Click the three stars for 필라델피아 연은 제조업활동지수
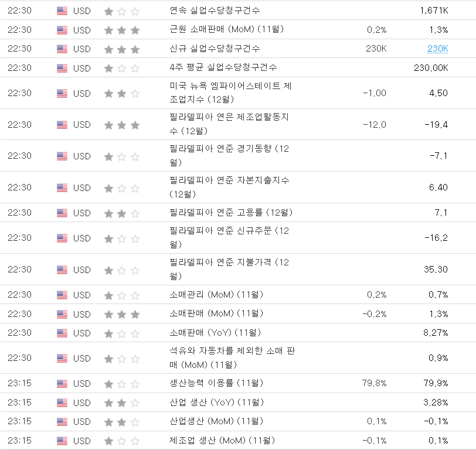This screenshot has width=476, height=450. pos(122,125)
